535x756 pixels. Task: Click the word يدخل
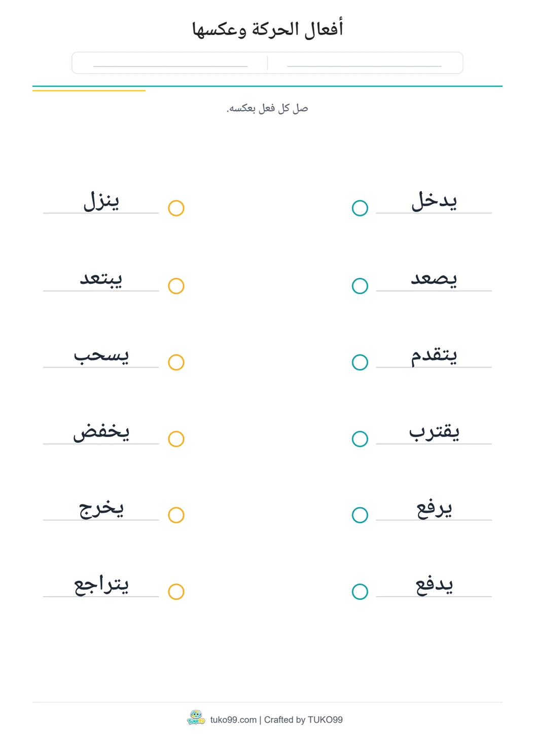[434, 201]
